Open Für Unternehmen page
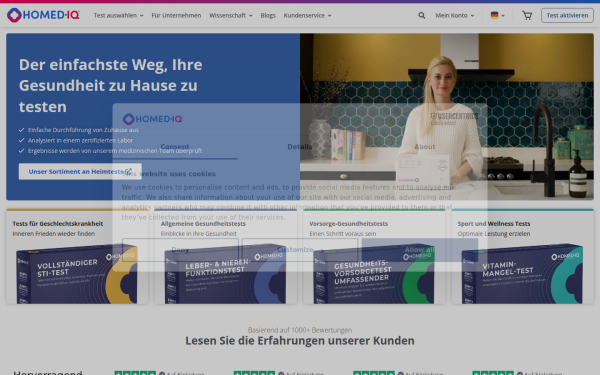 176,15
